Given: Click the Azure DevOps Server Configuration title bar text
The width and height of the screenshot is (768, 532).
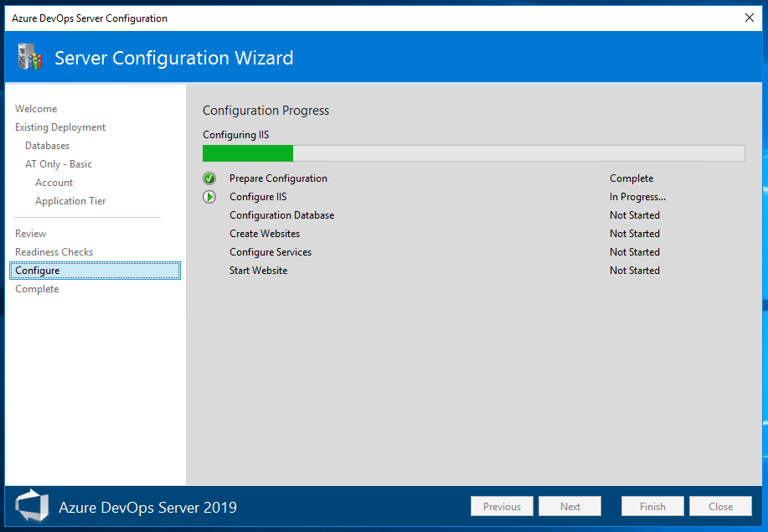Looking at the screenshot, I should [90, 18].
